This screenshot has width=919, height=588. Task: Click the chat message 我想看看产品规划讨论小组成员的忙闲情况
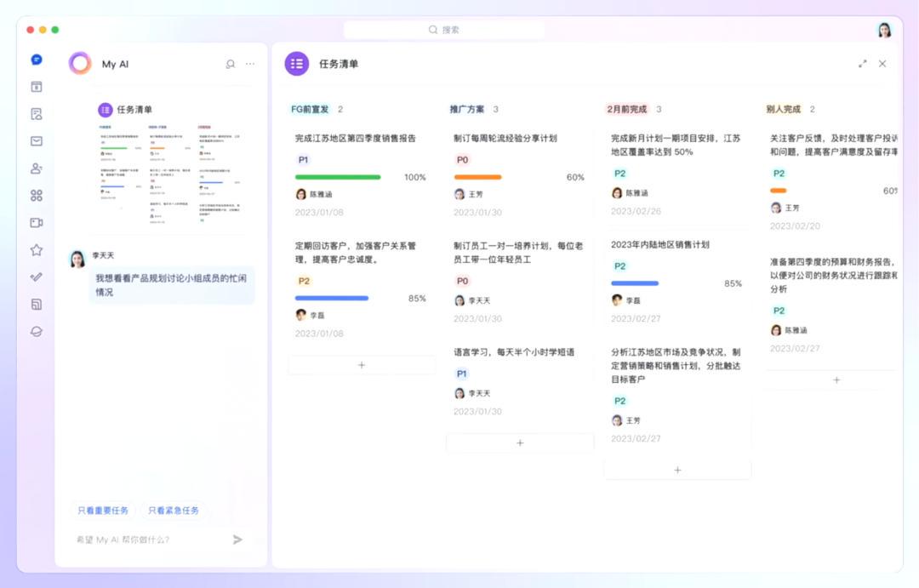(171, 285)
